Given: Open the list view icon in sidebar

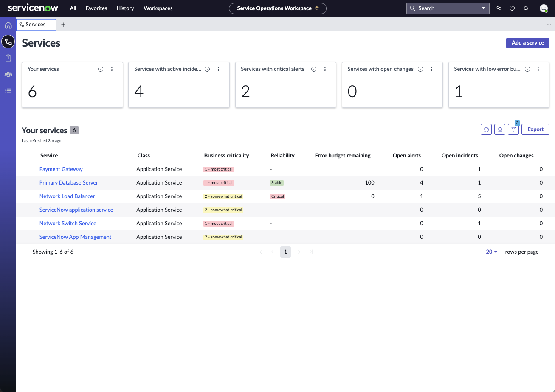Looking at the screenshot, I should tap(8, 90).
